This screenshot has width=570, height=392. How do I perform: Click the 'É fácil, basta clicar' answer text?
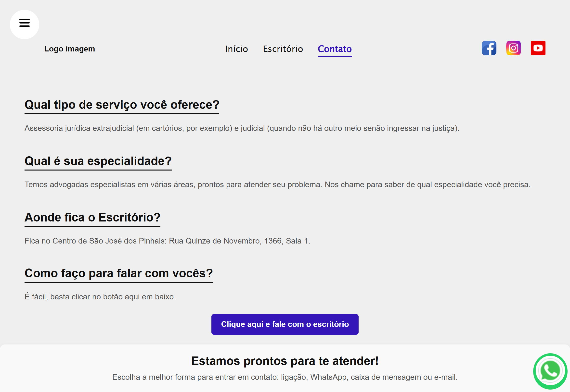(x=100, y=297)
